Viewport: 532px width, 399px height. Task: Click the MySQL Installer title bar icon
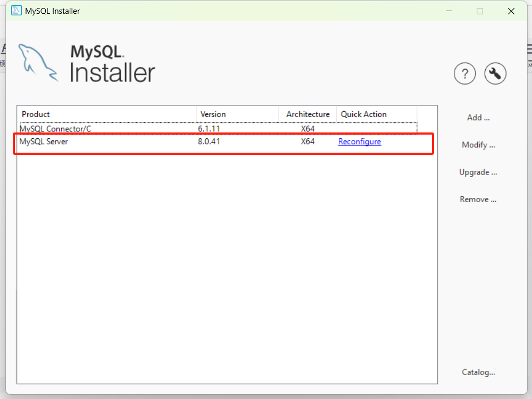tap(16, 11)
